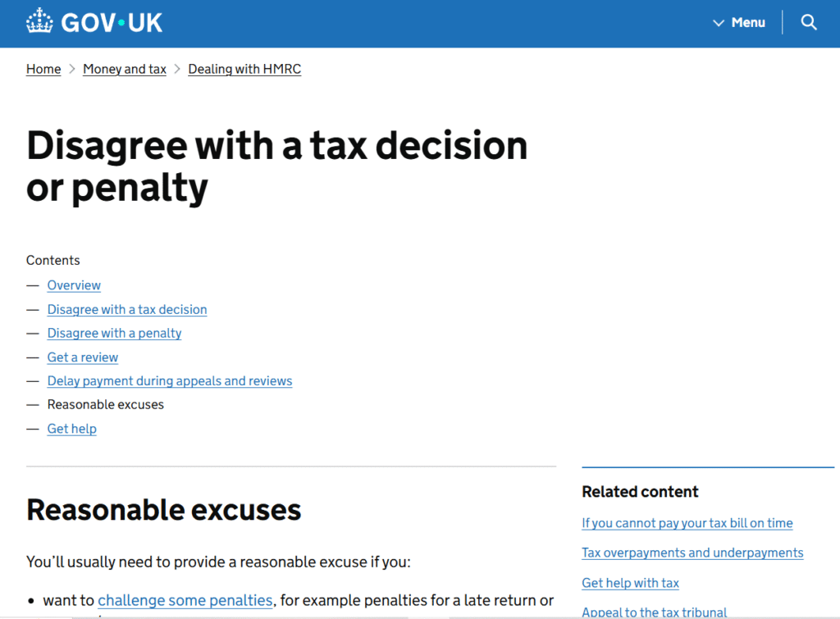Navigate to Get a review
This screenshot has width=840, height=619.
tap(83, 357)
